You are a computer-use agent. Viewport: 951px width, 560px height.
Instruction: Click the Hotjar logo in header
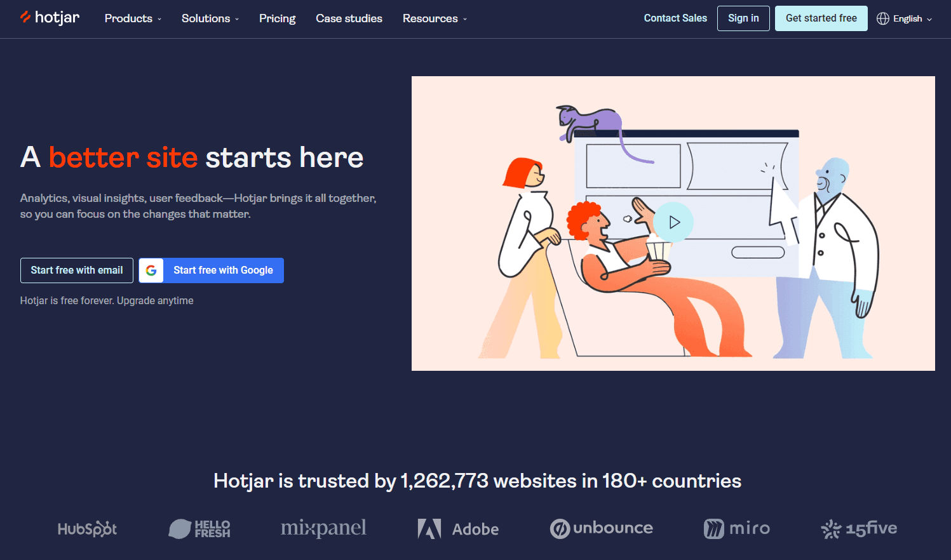tap(50, 18)
